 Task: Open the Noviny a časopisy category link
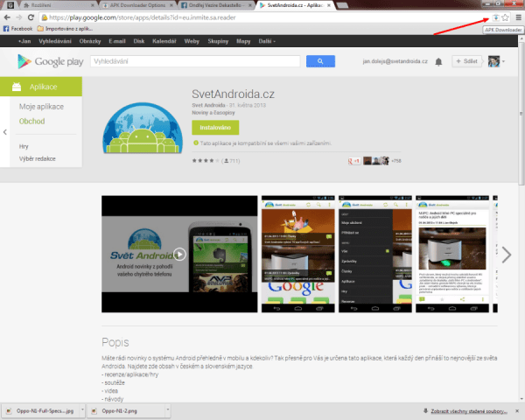click(x=213, y=113)
